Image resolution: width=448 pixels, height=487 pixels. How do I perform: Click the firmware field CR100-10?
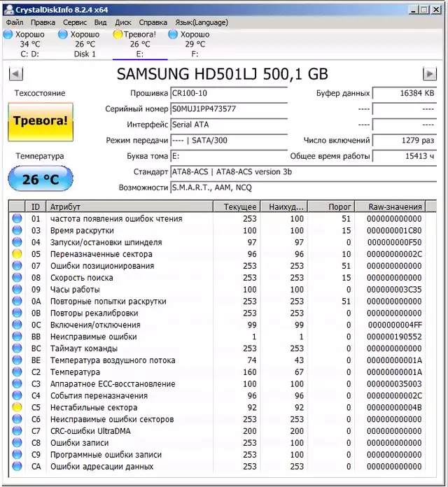coord(229,93)
